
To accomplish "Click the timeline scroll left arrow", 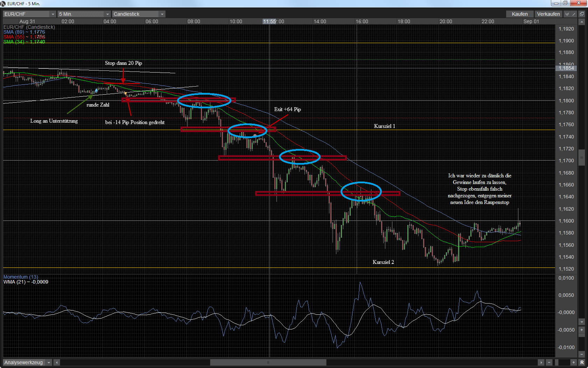I will 57,362.
